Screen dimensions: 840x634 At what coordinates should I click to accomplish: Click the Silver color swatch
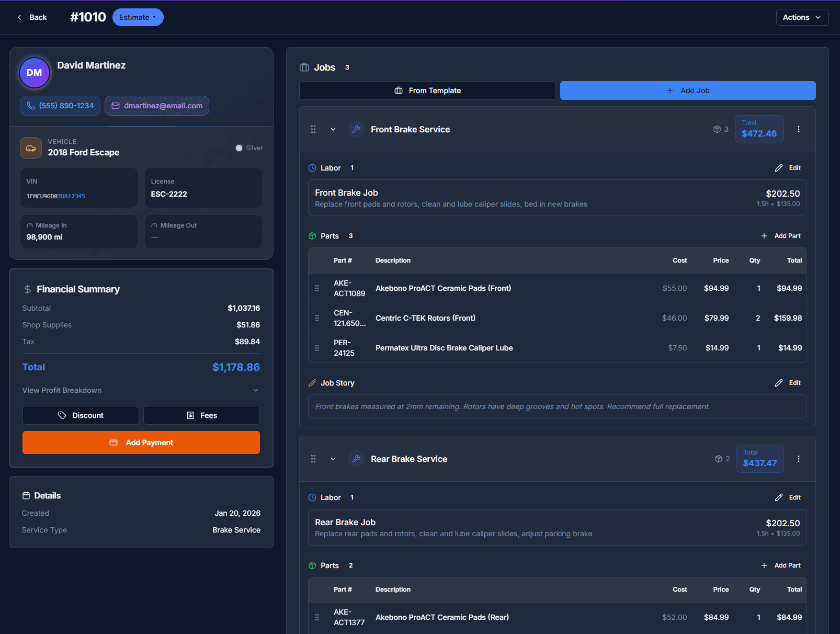pos(239,148)
